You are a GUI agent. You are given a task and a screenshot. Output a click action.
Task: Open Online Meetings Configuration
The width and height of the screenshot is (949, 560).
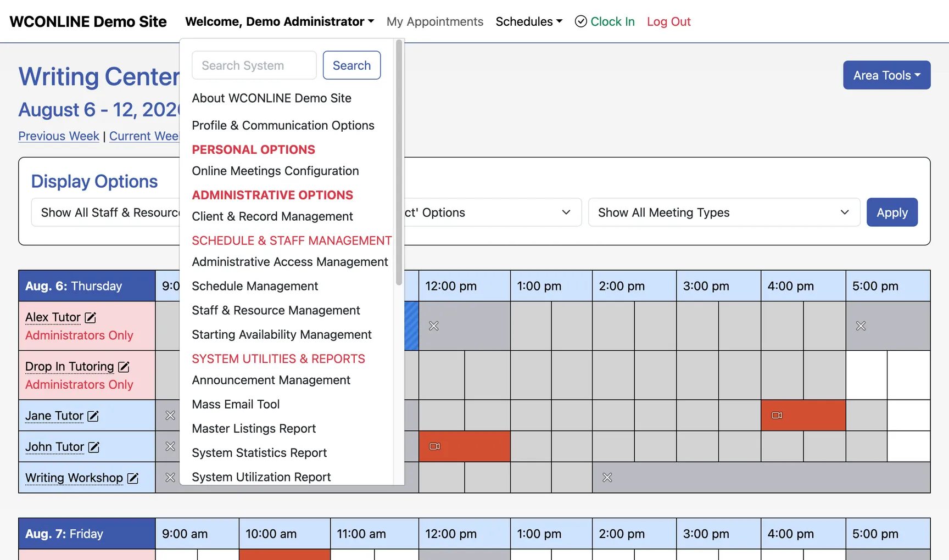[275, 171]
